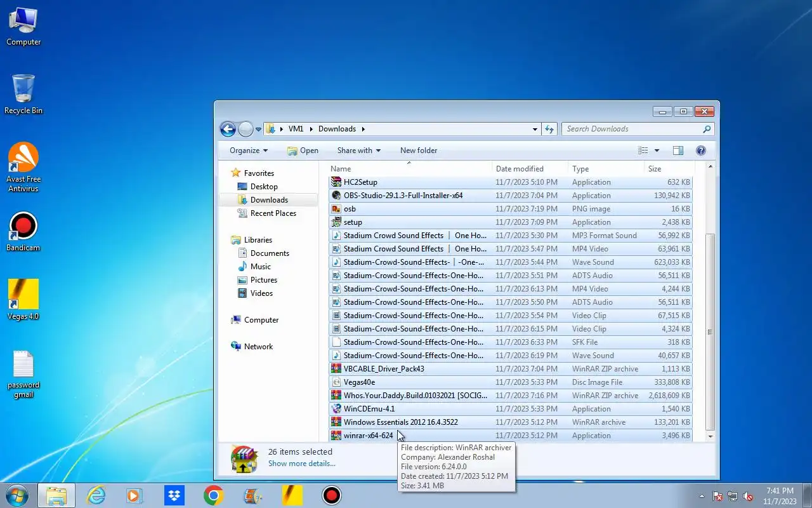Select the HC2Setup file icon

336,182
